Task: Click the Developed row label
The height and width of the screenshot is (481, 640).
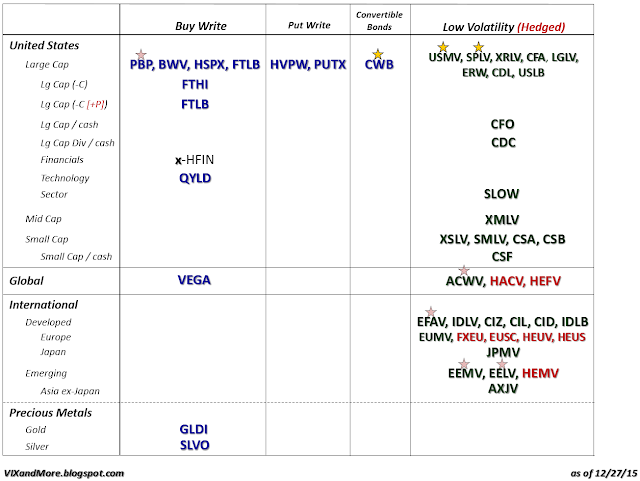Action: pyautogui.click(x=48, y=322)
